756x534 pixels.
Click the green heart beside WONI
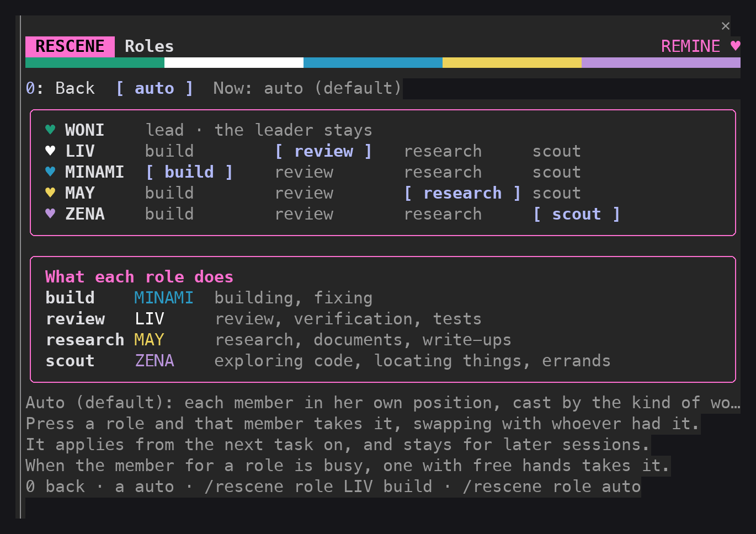point(50,130)
